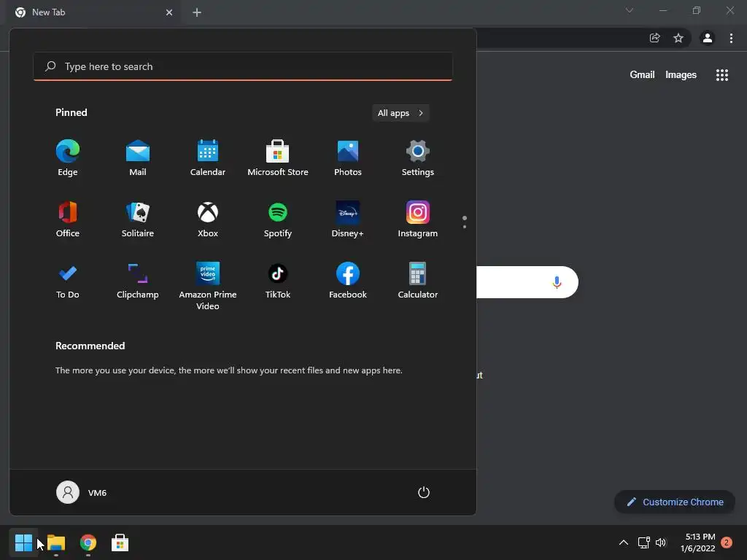Launch the Office app
The height and width of the screenshot is (560, 747).
pos(68,219)
